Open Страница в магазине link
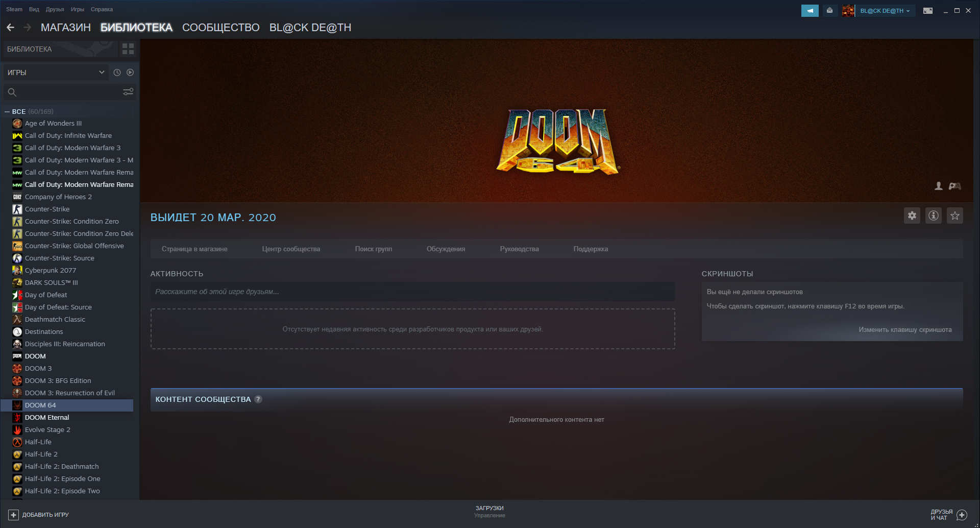980x528 pixels. pyautogui.click(x=194, y=249)
